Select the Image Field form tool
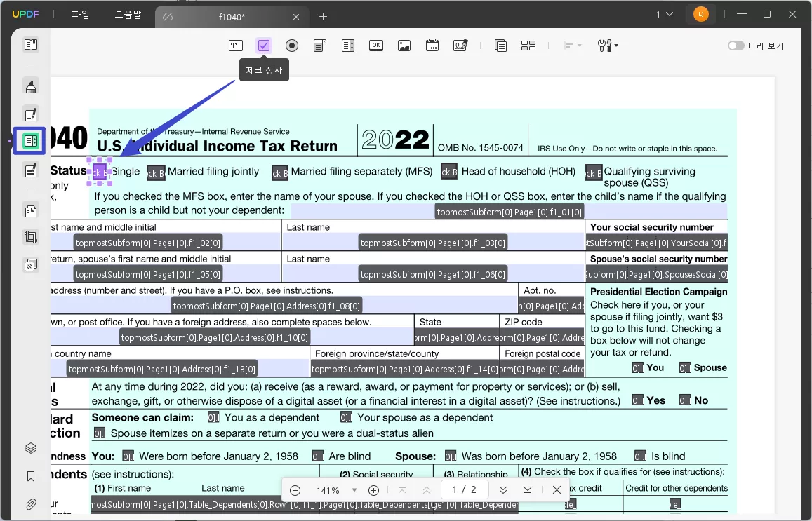Viewport: 812px width, 521px height. pyautogui.click(x=404, y=46)
